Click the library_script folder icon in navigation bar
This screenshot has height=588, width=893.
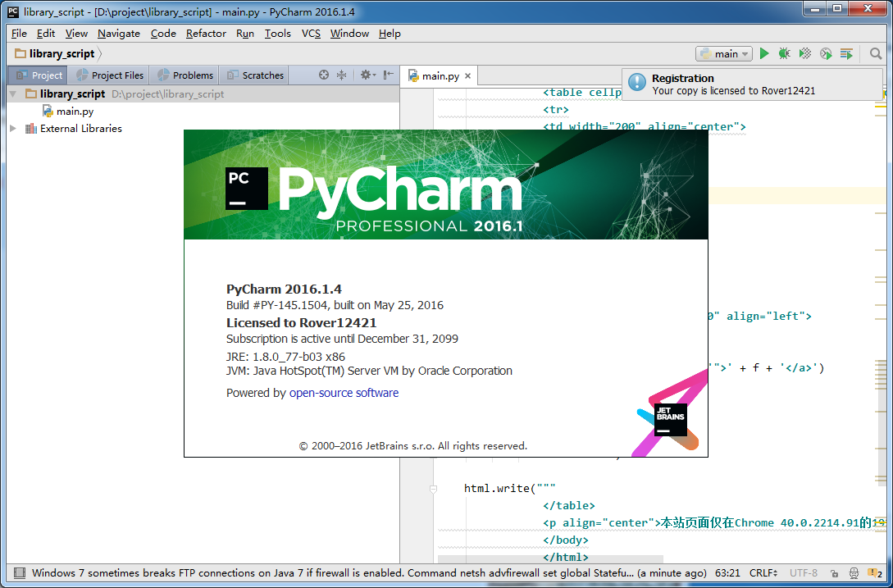(21, 53)
